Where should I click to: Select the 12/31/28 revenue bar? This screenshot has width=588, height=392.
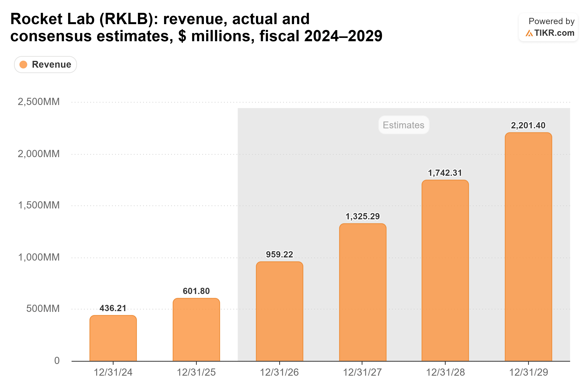[445, 271]
